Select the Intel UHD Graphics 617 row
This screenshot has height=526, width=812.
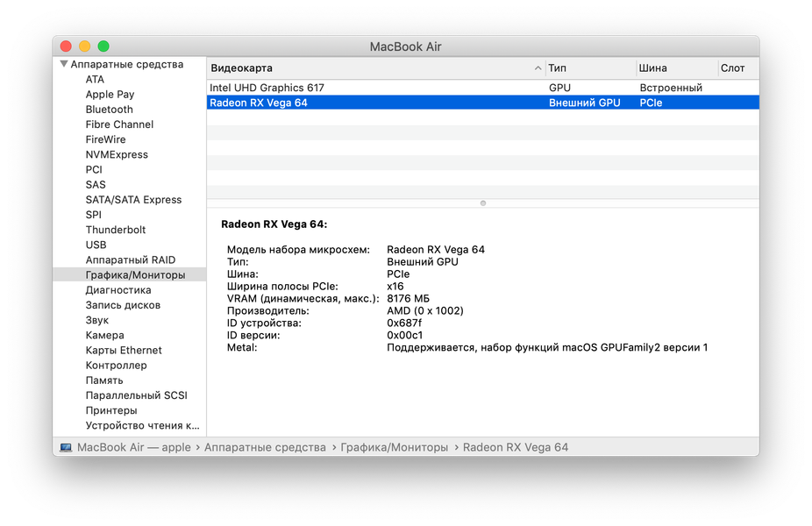click(267, 88)
